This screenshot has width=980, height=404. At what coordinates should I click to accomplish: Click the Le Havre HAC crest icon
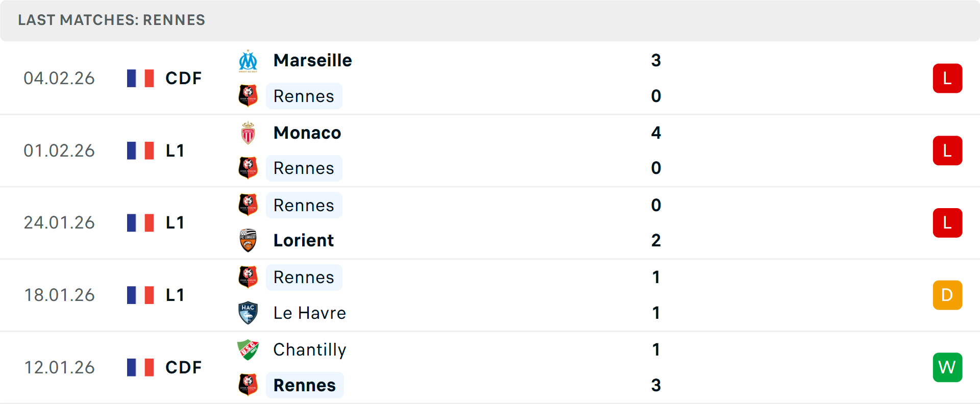[248, 313]
